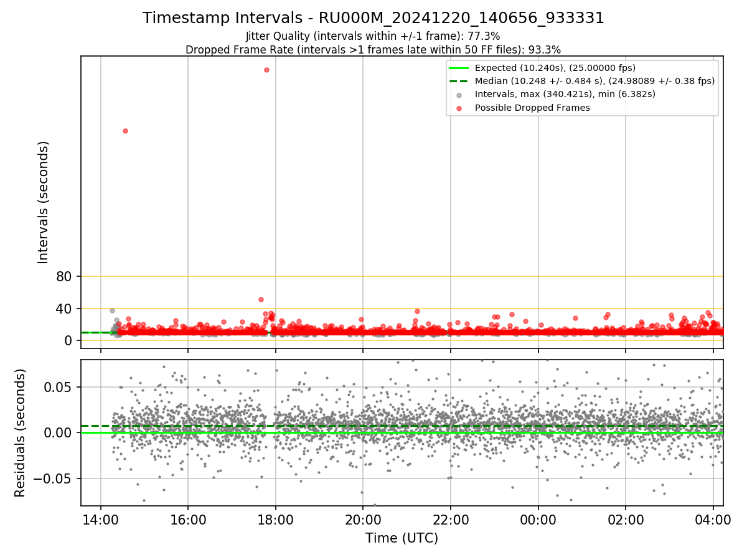Screen dimensions: 747x560
Task: Select the highest red outlier point near 18:00
Action: (266, 70)
